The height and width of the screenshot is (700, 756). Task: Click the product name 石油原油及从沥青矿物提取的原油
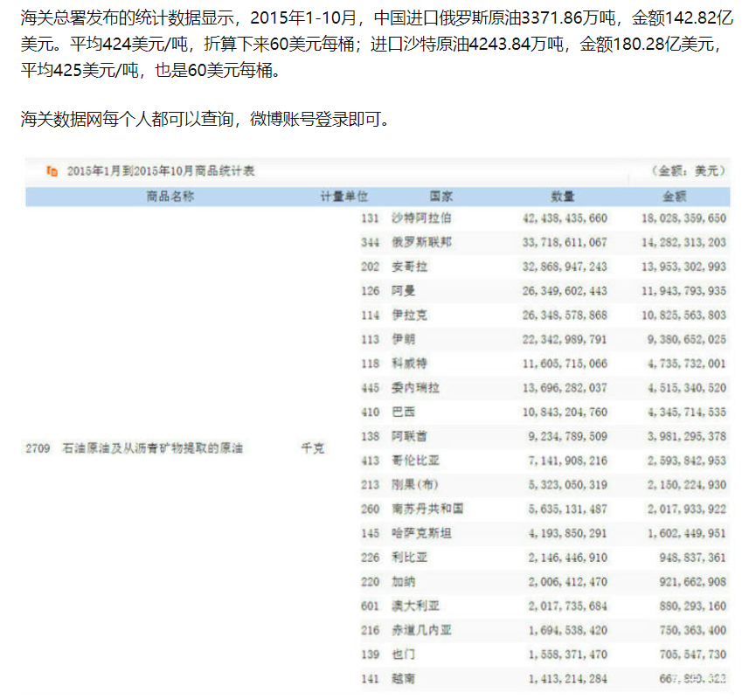point(153,448)
